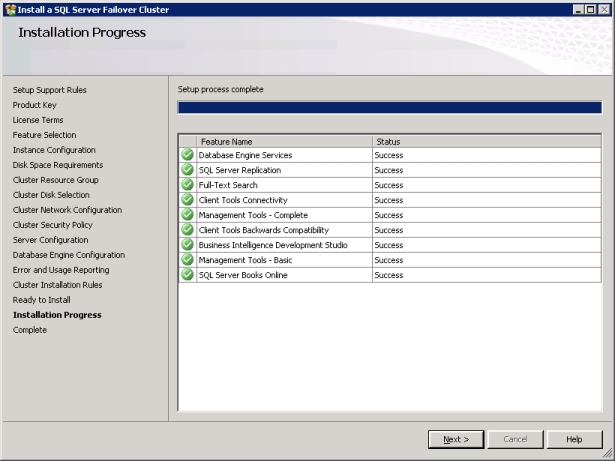Click the check icon beside SQL Server Books Online

187,275
